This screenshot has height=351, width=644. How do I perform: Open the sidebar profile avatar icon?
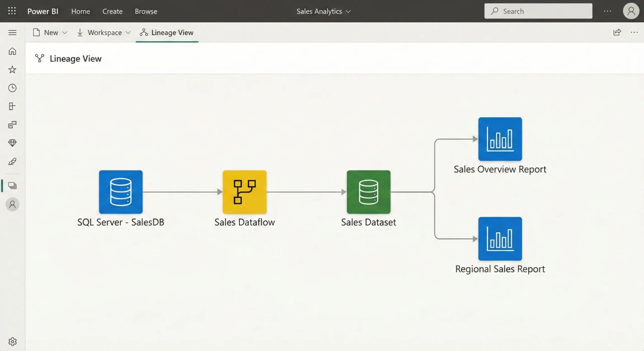(x=13, y=204)
